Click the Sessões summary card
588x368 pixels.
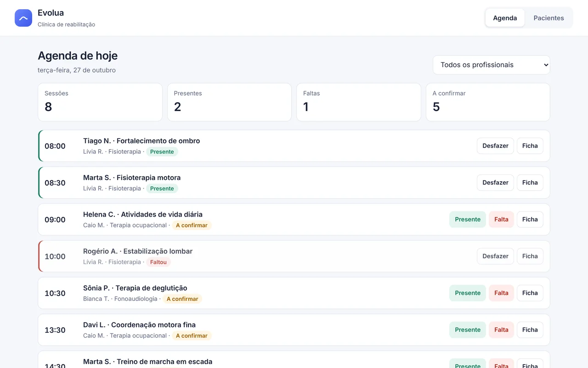[x=100, y=102]
